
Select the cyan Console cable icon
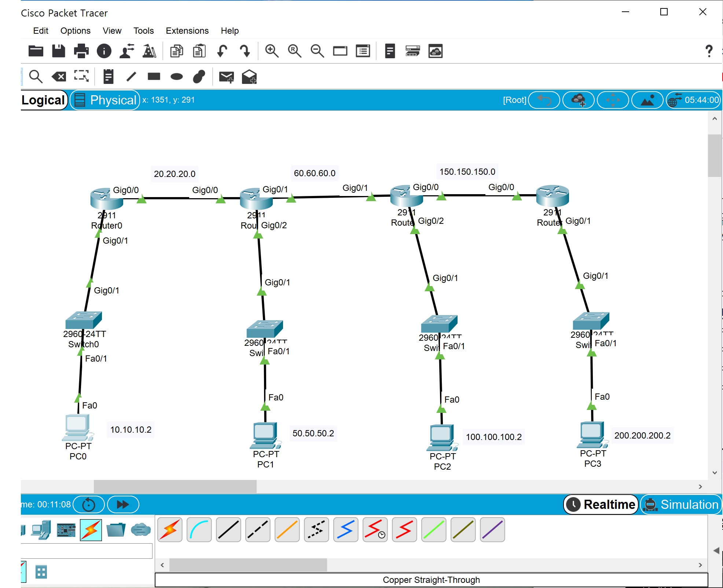[199, 530]
